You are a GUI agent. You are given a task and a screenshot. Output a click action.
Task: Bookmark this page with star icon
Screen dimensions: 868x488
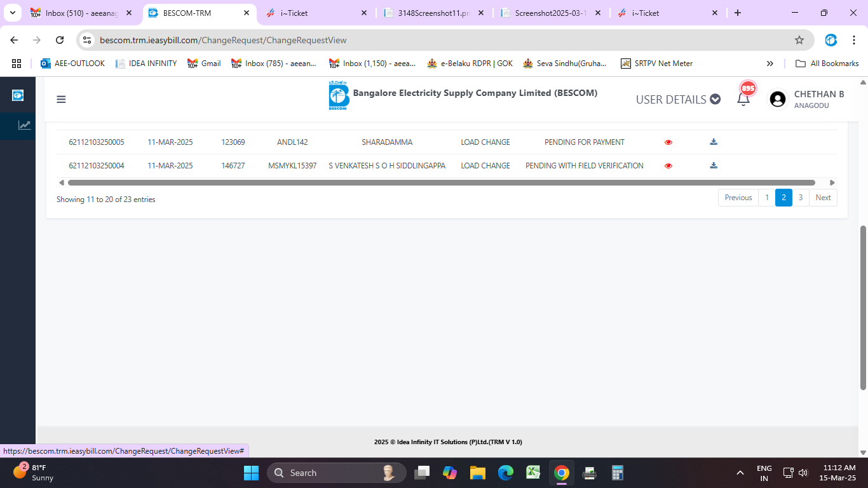pos(799,40)
